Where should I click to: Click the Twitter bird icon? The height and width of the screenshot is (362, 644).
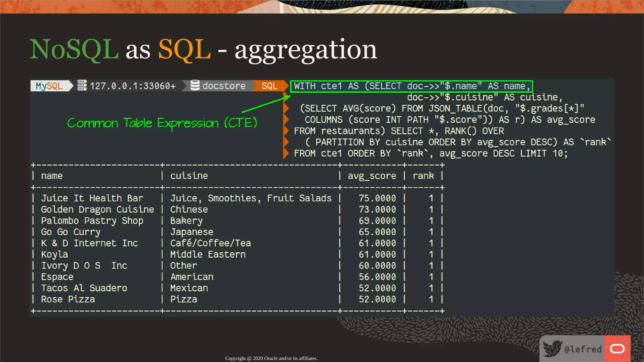tap(552, 348)
